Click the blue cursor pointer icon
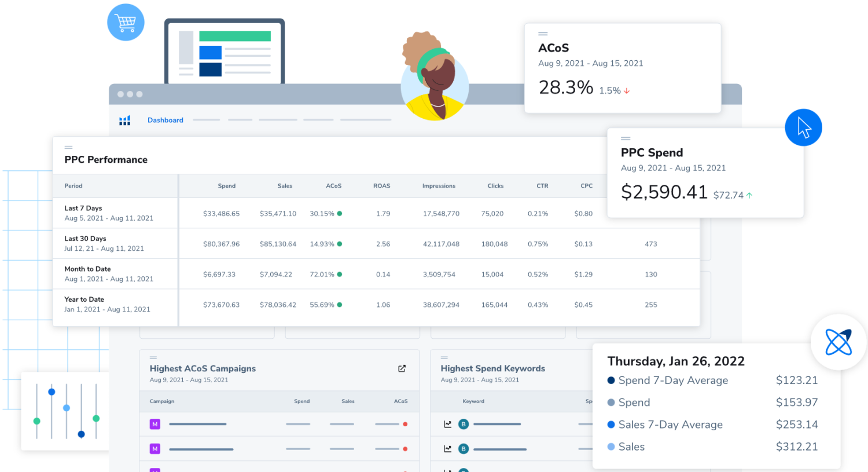Screen dimensions: 868x472 coord(803,127)
